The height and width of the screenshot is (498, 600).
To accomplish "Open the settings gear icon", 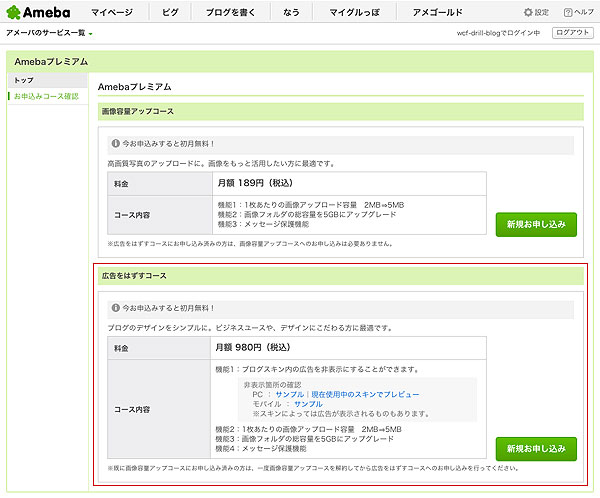I will tap(528, 12).
